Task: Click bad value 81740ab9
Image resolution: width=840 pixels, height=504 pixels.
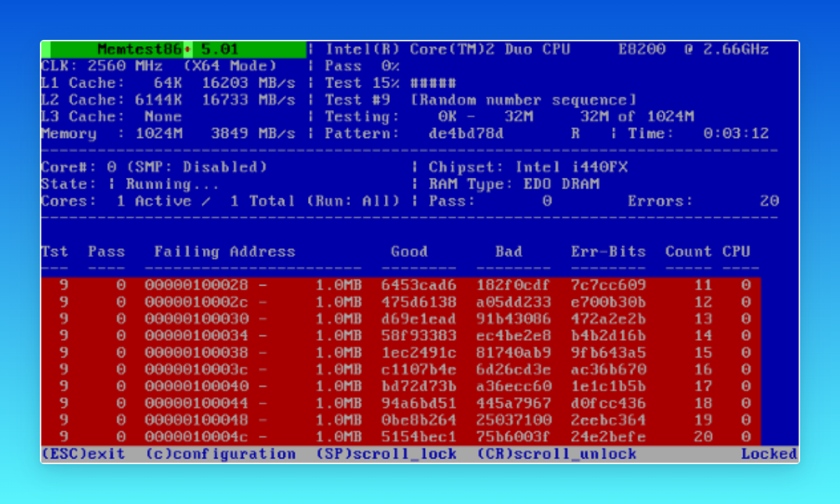Action: click(514, 352)
